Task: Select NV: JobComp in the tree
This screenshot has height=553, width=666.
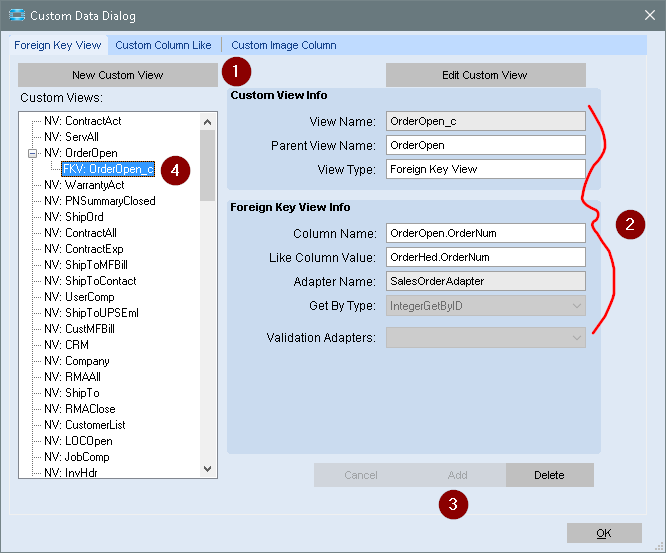Action: (x=76, y=457)
